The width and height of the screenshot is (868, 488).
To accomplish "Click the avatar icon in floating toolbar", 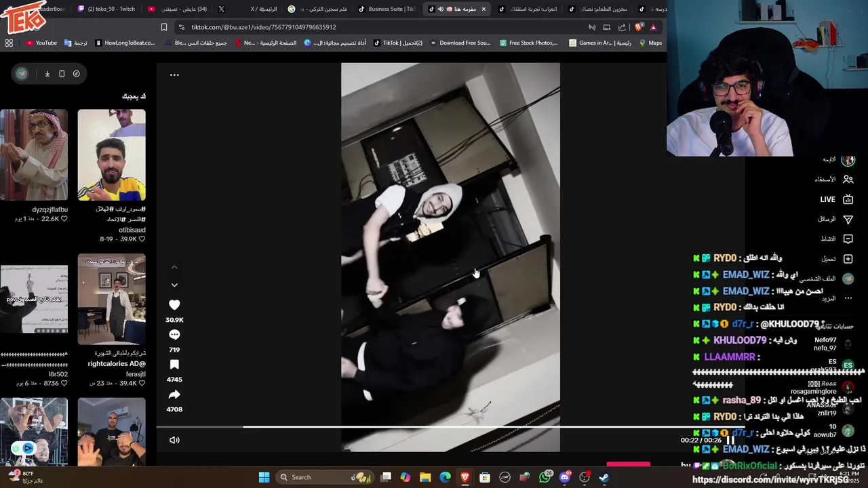I will pyautogui.click(x=22, y=73).
